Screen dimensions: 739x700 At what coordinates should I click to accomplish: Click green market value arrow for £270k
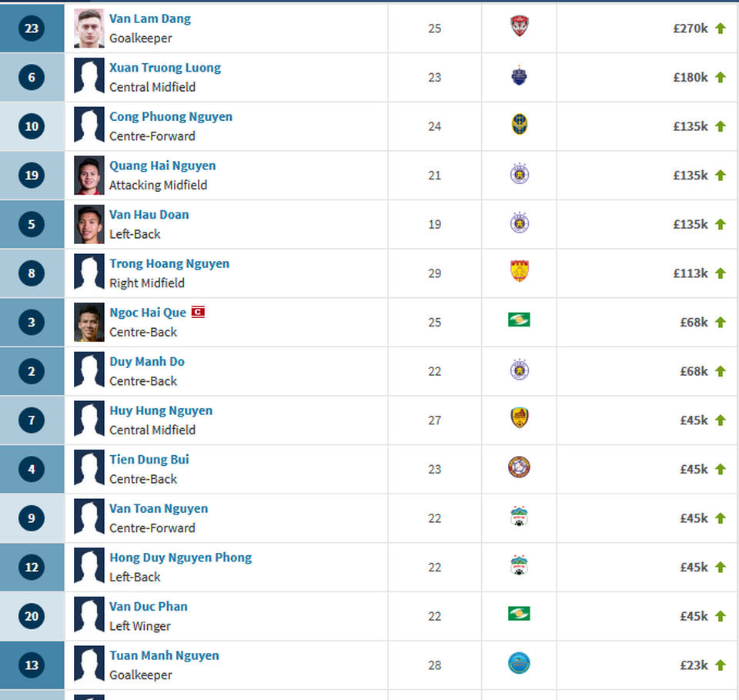(721, 28)
